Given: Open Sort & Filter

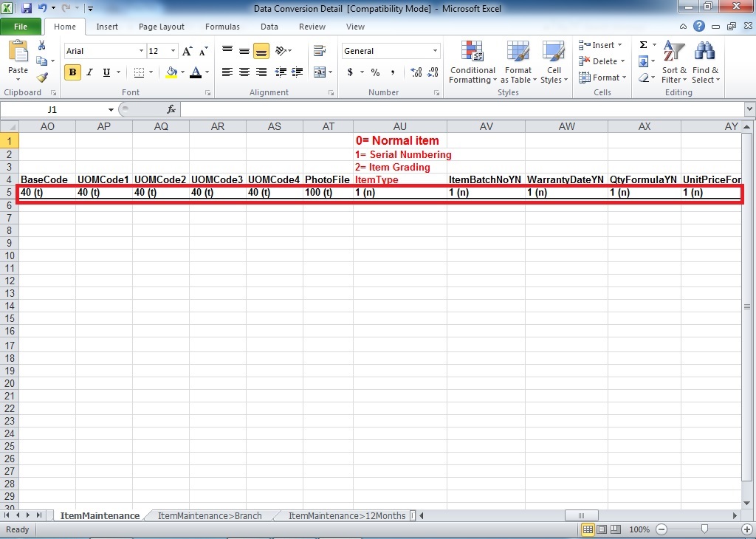Looking at the screenshot, I should coord(673,63).
